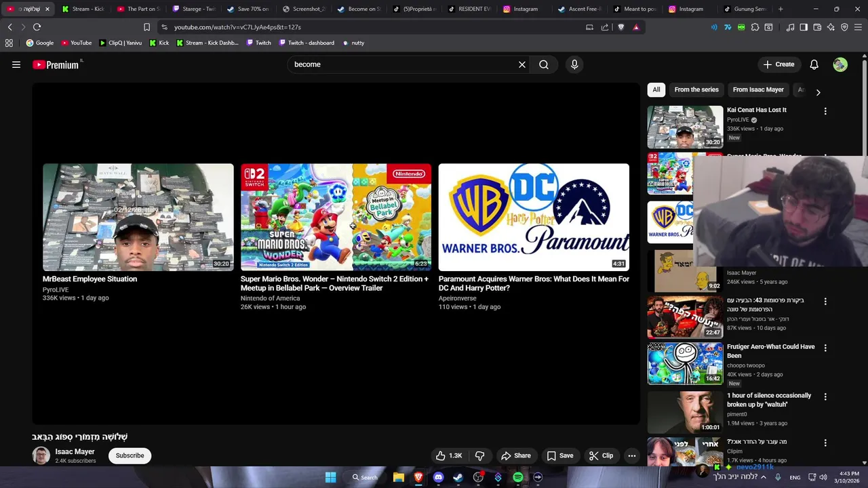Open more actions ellipsis under video
Image resolution: width=868 pixels, height=488 pixels.
pos(632,455)
